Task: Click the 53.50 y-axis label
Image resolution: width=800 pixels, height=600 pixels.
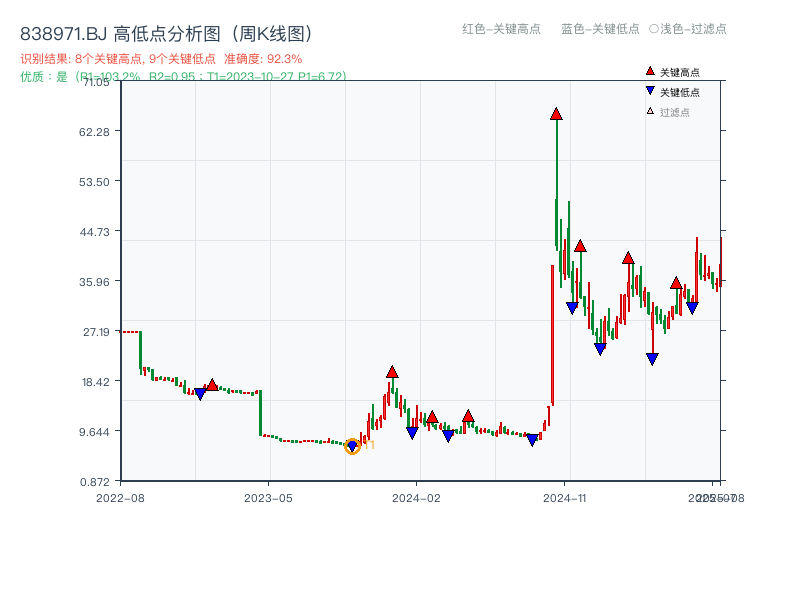Action: pyautogui.click(x=94, y=182)
